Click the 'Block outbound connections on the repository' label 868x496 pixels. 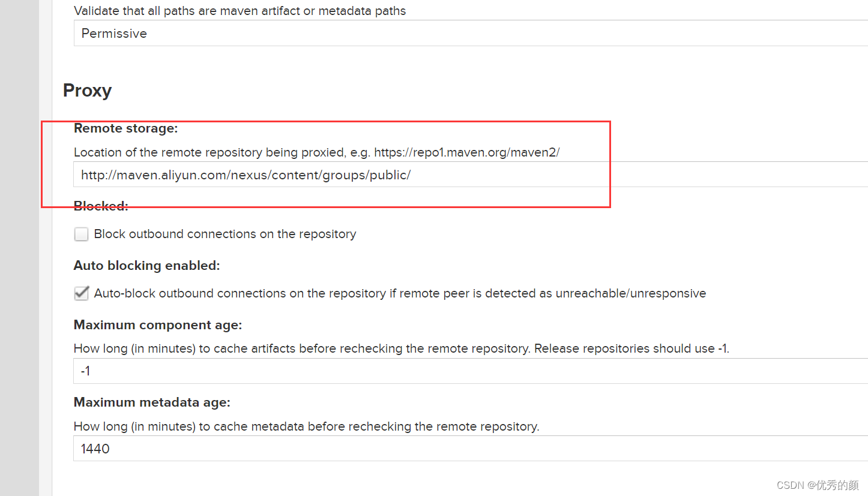(x=225, y=234)
